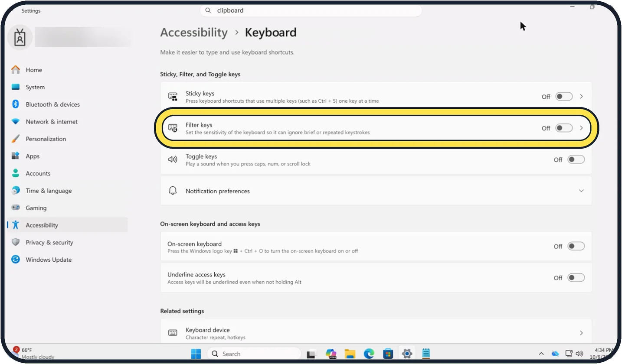Screen dimensions: 622x364
Task: Select Apps in the sidebar
Action: tap(67, 156)
